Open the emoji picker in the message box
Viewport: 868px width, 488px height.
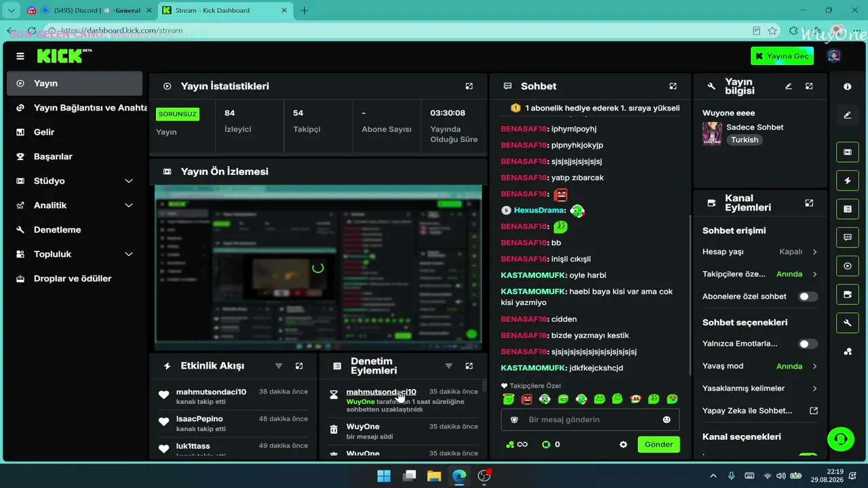667,420
